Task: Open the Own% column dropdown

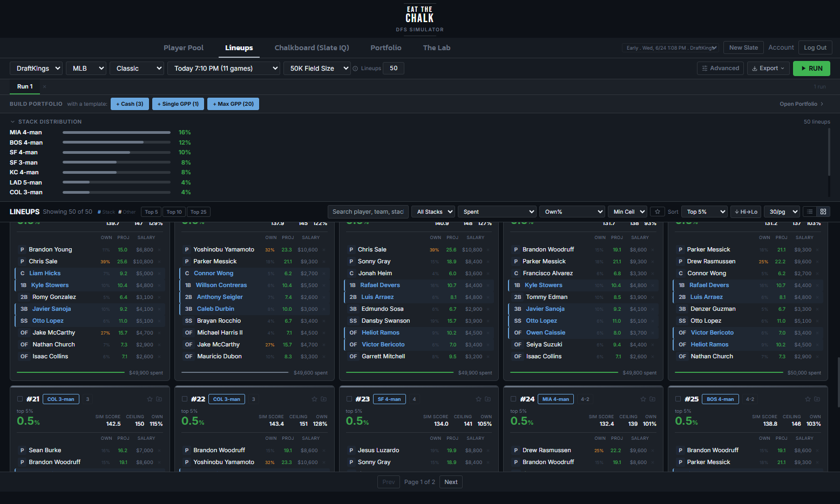Action: 572,212
